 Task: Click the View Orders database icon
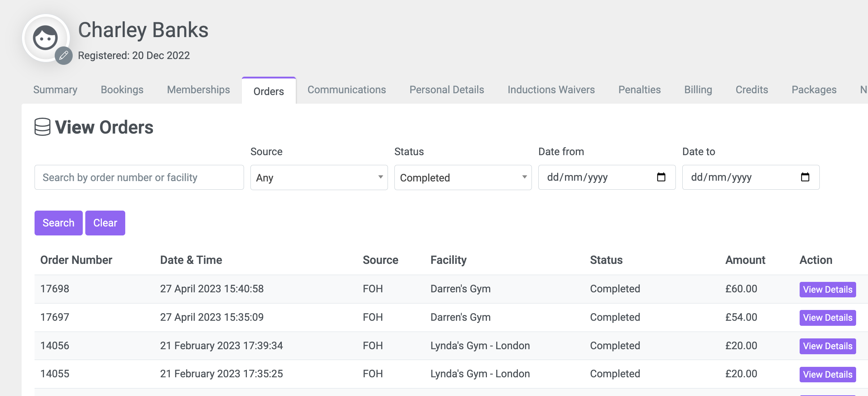pos(42,127)
